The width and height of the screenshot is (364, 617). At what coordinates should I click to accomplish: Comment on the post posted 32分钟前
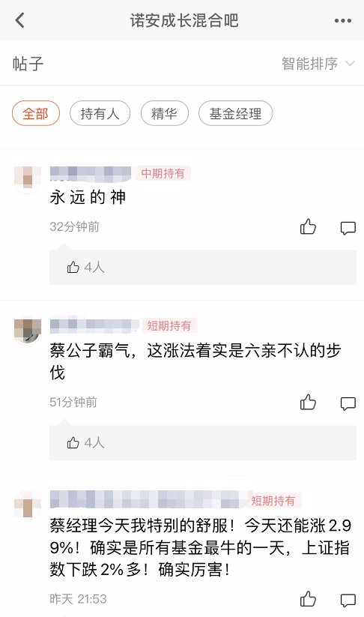click(x=348, y=228)
